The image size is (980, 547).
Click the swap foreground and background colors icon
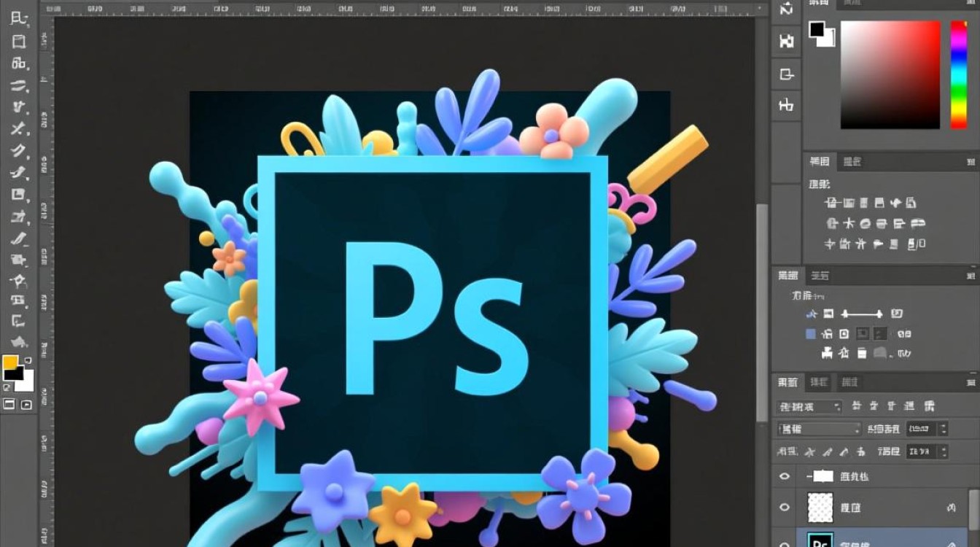tap(28, 360)
